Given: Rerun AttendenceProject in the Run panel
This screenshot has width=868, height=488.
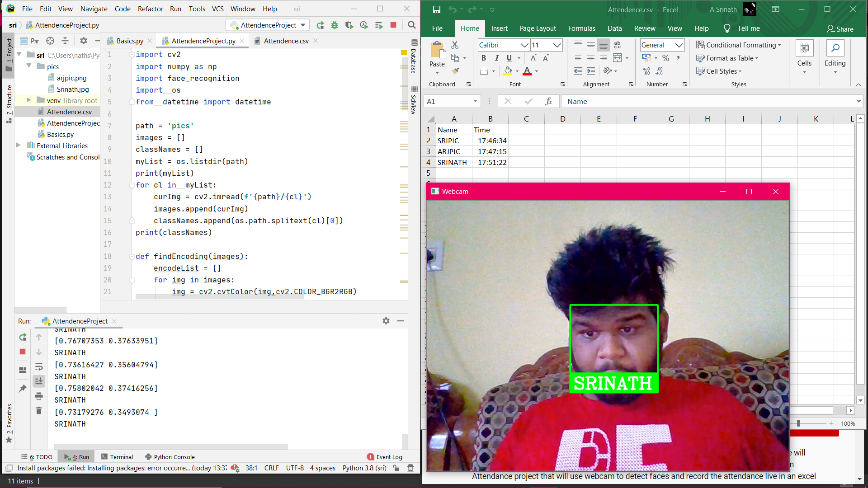Looking at the screenshot, I should pos(23,337).
